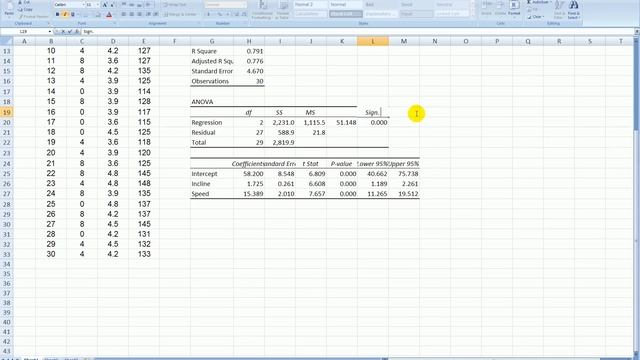Screen dimensions: 640x360
Task: Apply the red font color
Action: (109, 14)
